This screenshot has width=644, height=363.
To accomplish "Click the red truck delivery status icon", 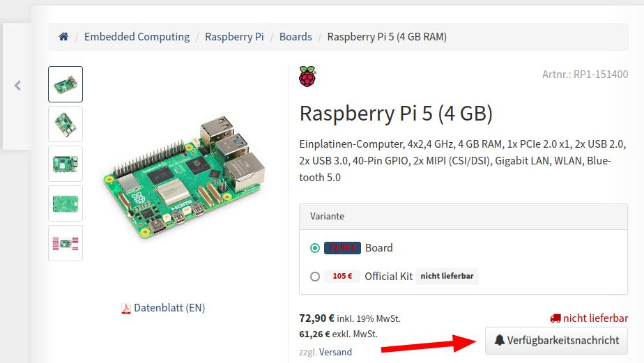I will click(555, 318).
